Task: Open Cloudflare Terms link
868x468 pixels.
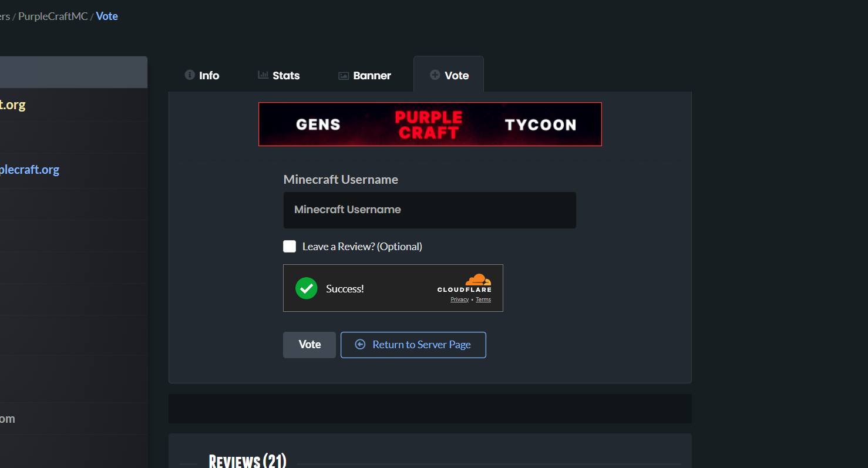Action: 483,299
